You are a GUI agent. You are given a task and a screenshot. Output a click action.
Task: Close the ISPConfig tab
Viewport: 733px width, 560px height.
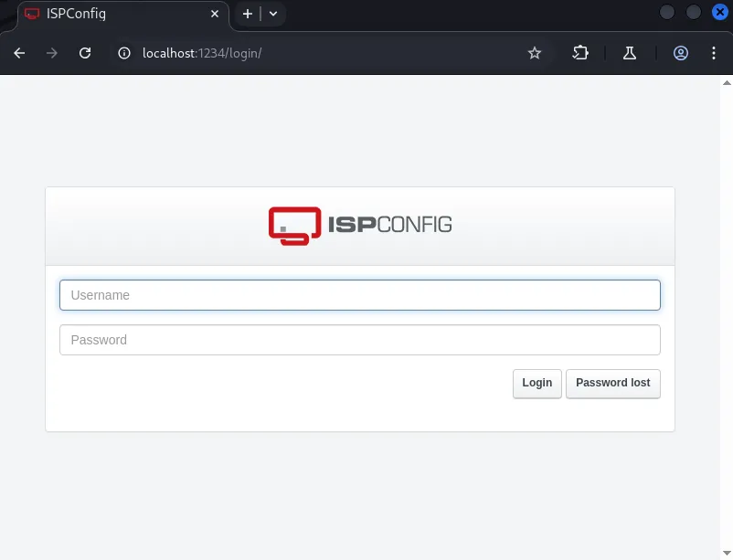click(215, 14)
